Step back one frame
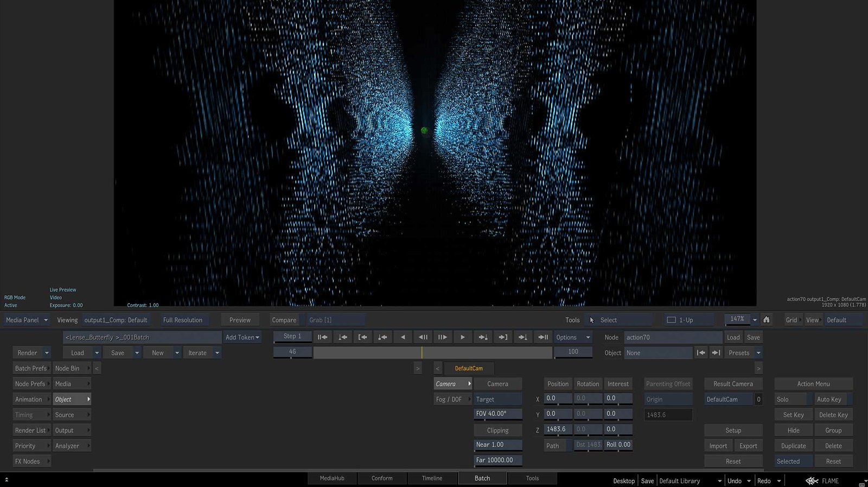 423,337
